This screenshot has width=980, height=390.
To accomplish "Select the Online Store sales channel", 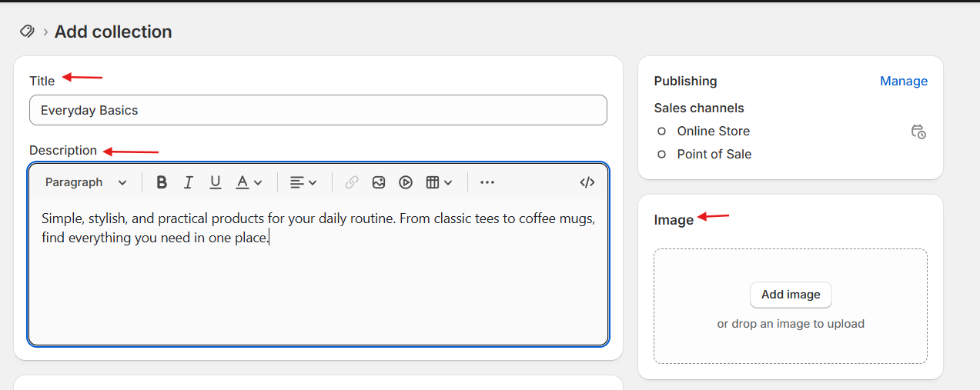I will 713,132.
